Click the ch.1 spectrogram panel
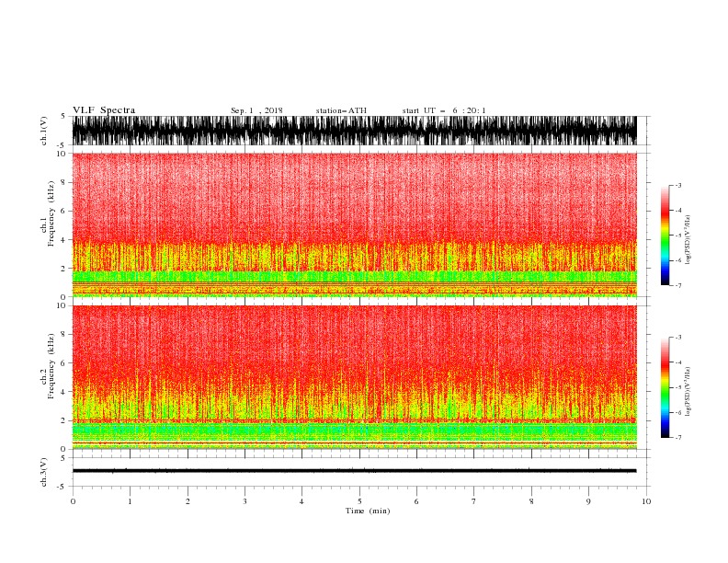Viewport: 728px width, 563px height. coord(354,224)
